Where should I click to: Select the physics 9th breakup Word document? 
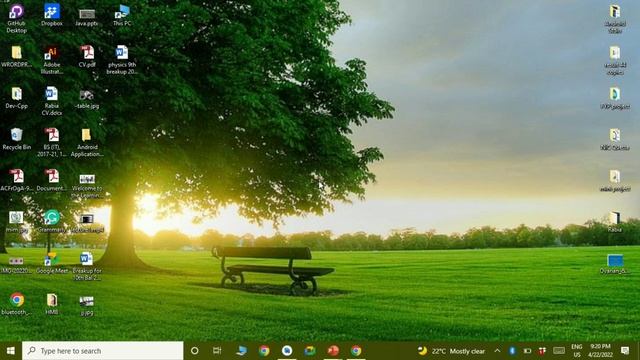click(122, 60)
